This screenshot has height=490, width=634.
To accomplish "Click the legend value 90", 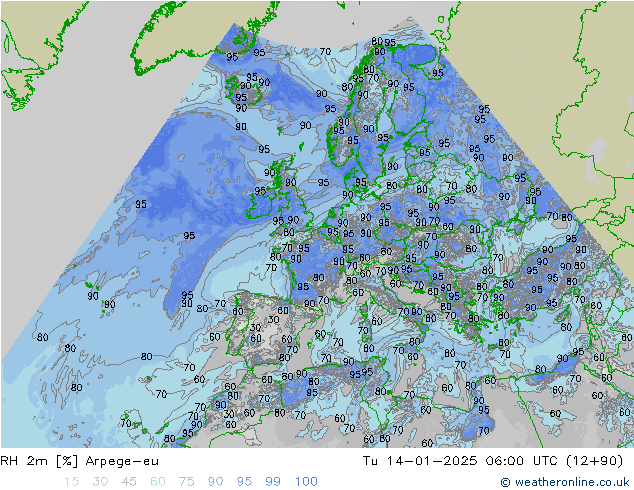I will [x=215, y=482].
